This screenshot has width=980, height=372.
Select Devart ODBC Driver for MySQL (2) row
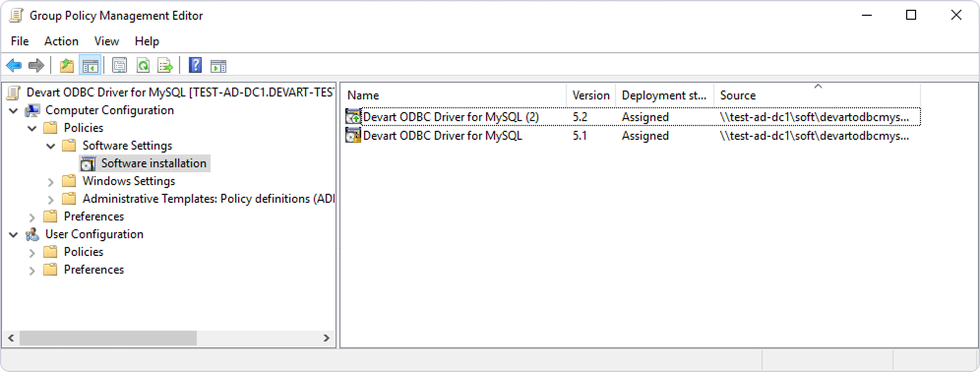coord(633,117)
